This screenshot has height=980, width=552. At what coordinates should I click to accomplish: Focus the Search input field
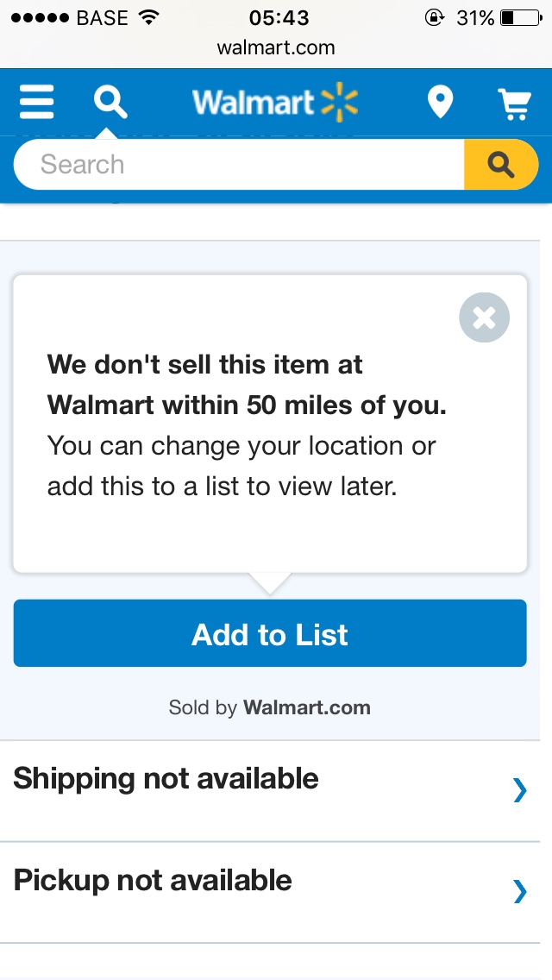(x=239, y=165)
